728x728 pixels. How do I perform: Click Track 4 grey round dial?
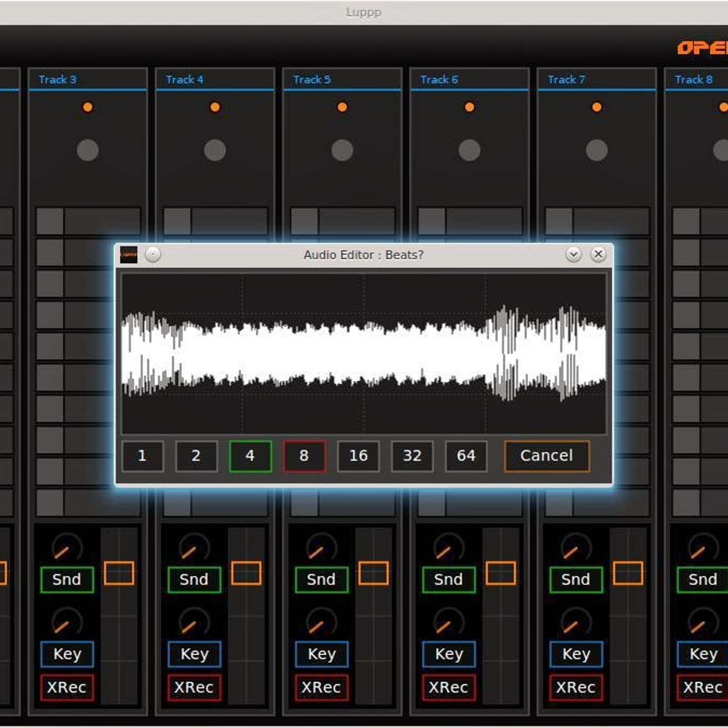[215, 151]
